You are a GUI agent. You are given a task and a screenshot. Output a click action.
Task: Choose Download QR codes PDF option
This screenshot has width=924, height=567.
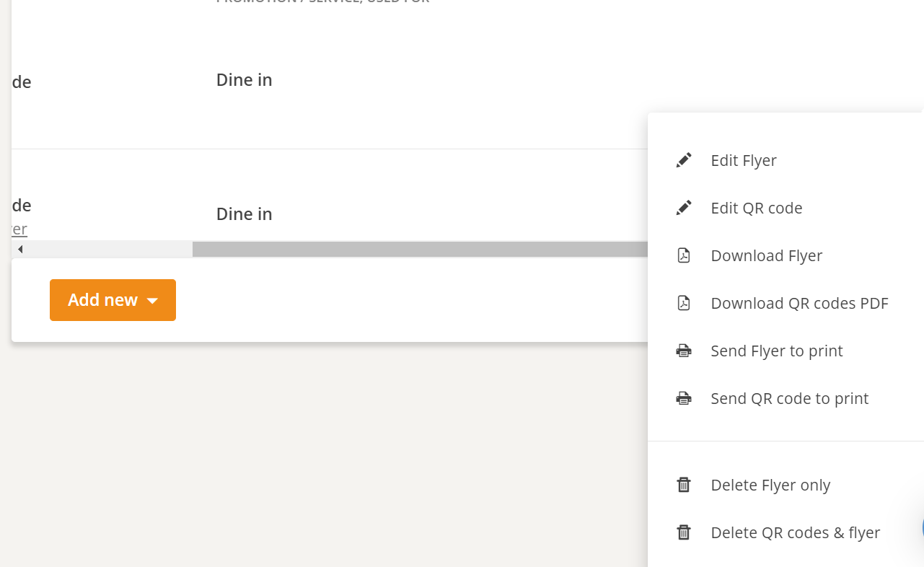(799, 303)
